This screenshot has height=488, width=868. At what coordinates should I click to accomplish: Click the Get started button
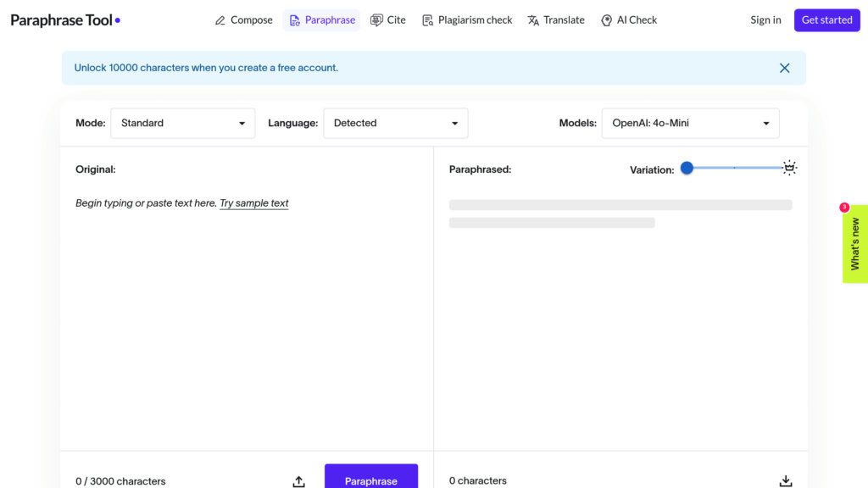(x=826, y=19)
